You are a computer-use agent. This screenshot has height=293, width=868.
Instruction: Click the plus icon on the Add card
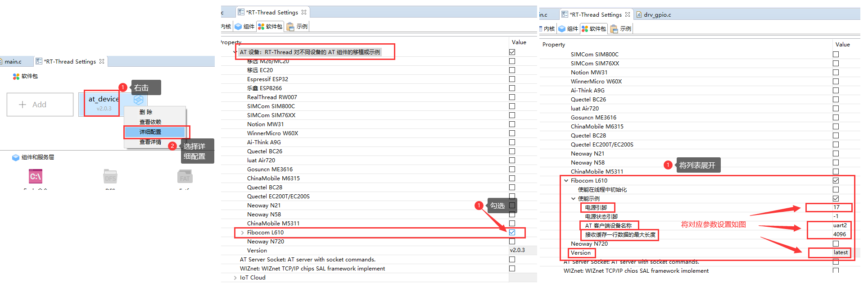click(23, 105)
